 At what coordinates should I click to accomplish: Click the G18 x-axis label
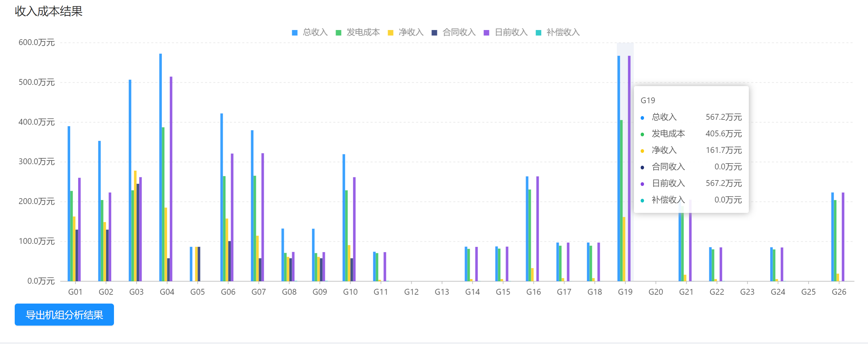coord(595,292)
